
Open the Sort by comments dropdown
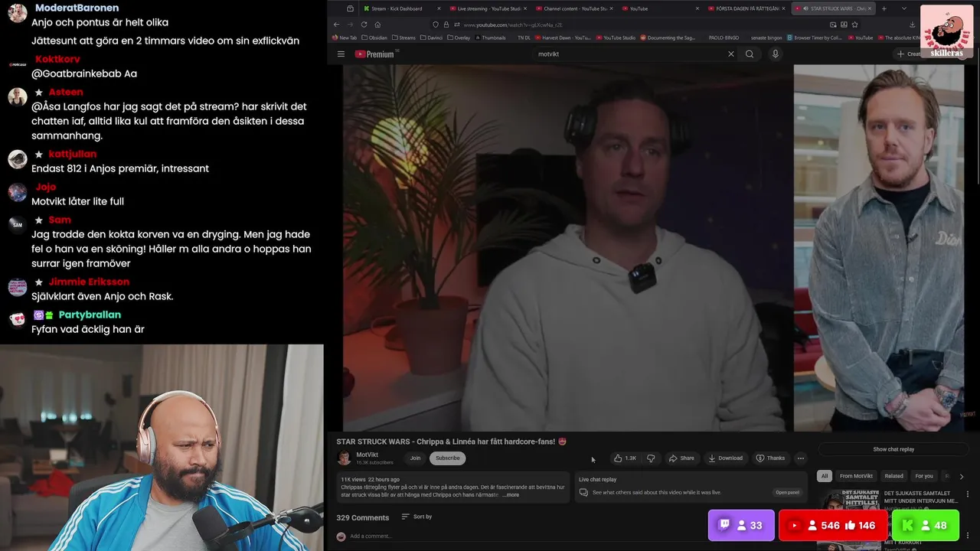click(x=417, y=517)
